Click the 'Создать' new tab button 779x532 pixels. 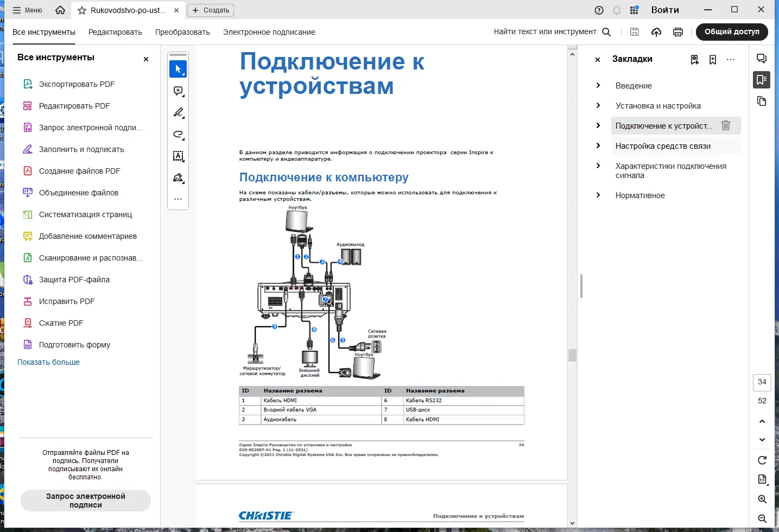[211, 10]
